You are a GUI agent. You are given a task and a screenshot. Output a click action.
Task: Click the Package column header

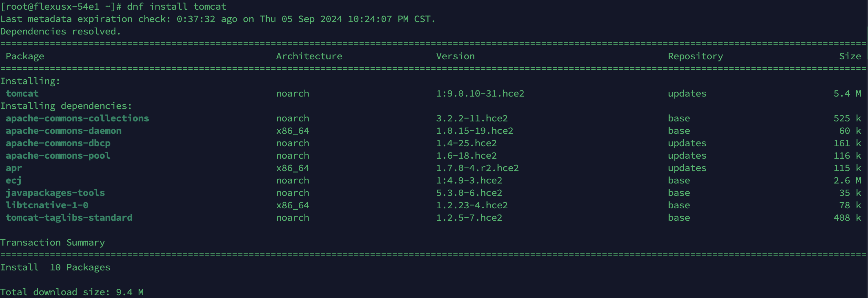[x=25, y=56]
